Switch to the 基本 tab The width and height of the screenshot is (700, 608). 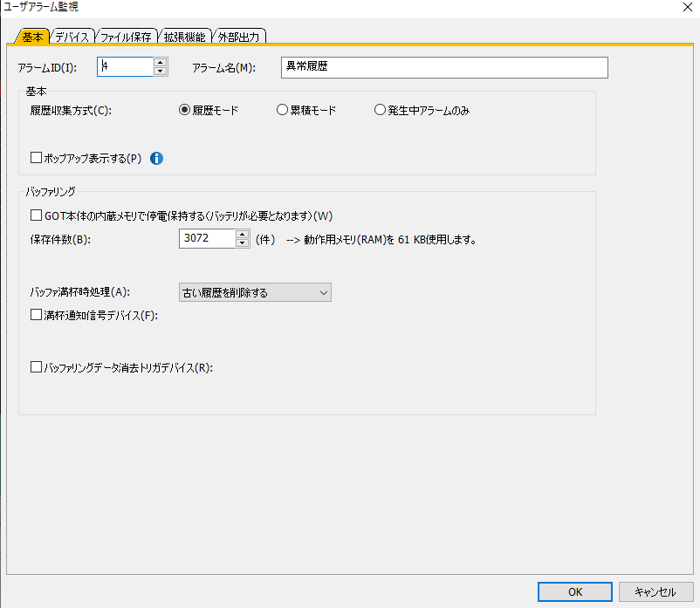pos(32,37)
